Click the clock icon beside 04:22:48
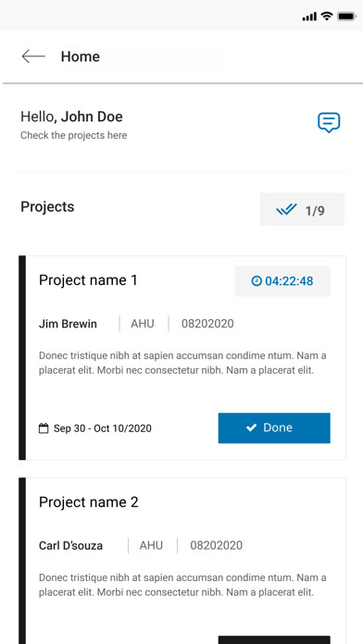 pyautogui.click(x=257, y=281)
